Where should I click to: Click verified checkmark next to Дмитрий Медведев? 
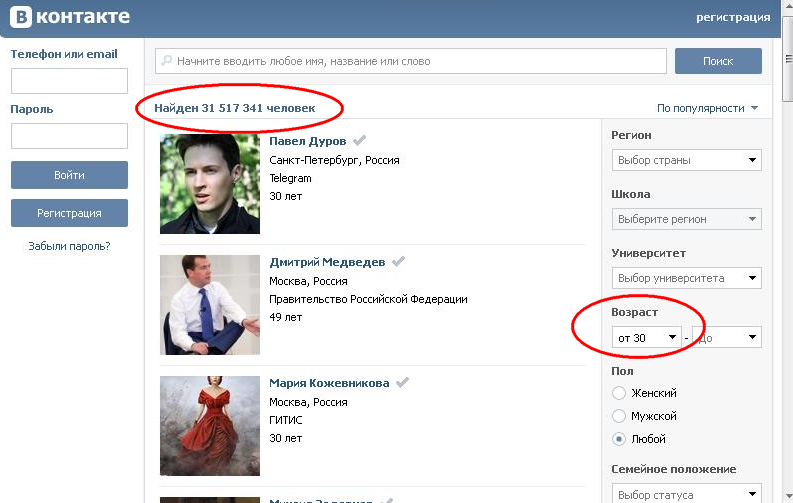click(x=399, y=261)
